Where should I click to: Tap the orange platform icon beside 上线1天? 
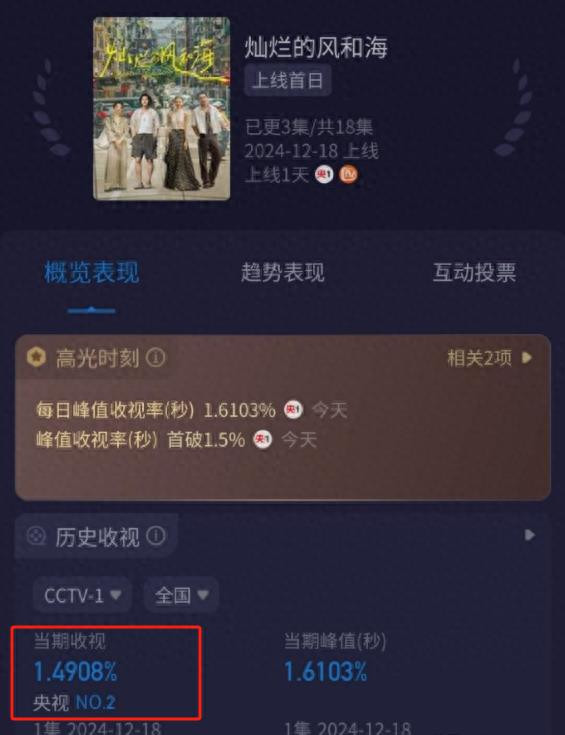[348, 174]
